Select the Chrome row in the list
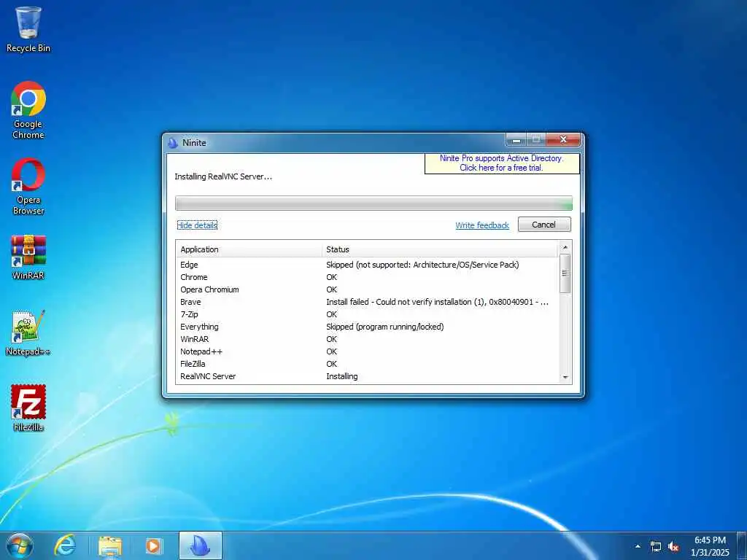Viewport: 747px width, 560px height. pos(368,277)
